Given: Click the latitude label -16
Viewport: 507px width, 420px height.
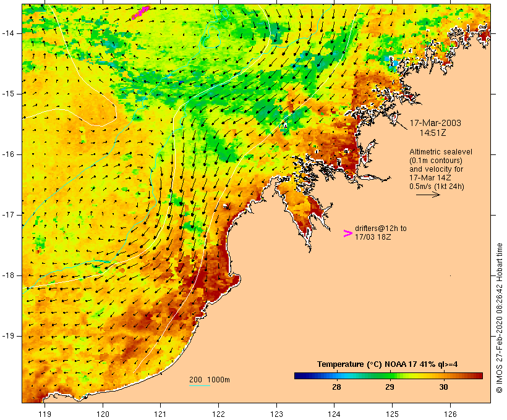Looking at the screenshot, I should [7, 154].
